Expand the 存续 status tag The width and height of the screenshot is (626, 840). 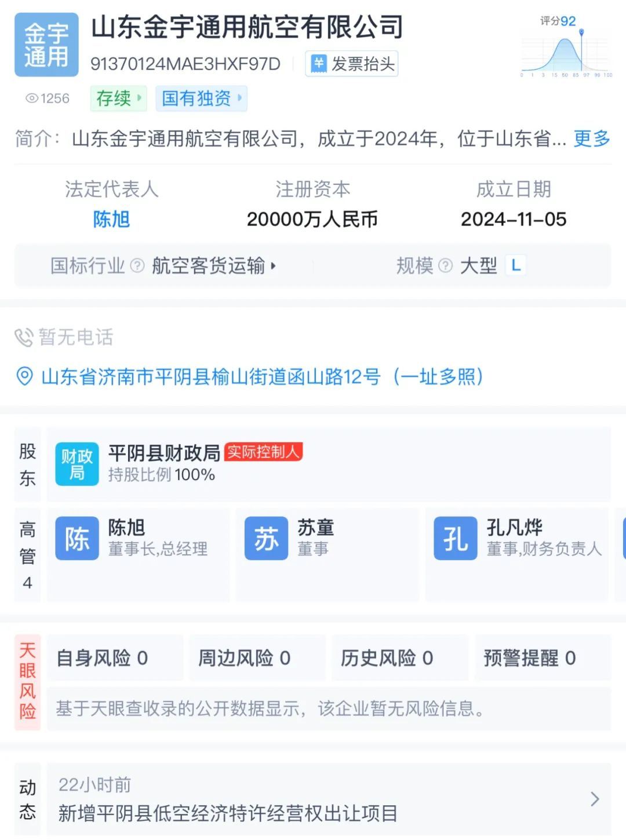[x=118, y=99]
